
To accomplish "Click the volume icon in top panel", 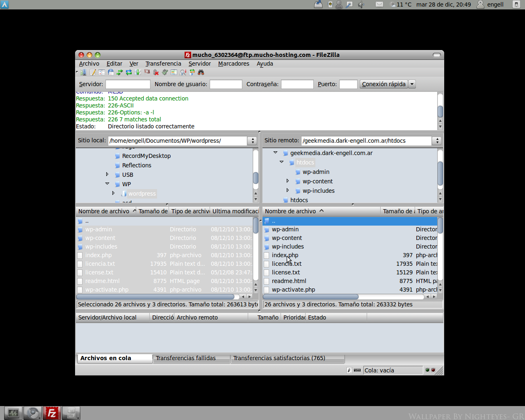I will pyautogui.click(x=361, y=5).
